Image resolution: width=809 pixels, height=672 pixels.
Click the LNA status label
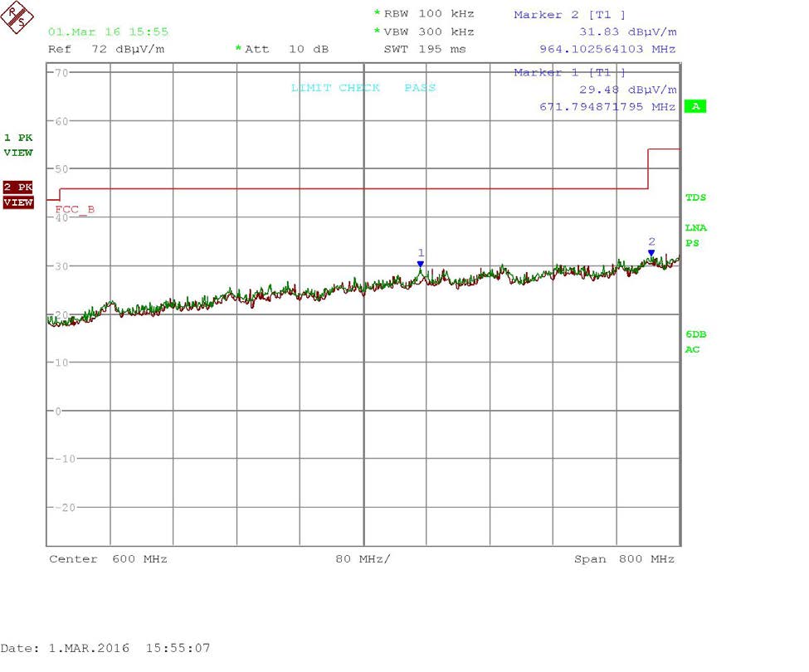(695, 227)
